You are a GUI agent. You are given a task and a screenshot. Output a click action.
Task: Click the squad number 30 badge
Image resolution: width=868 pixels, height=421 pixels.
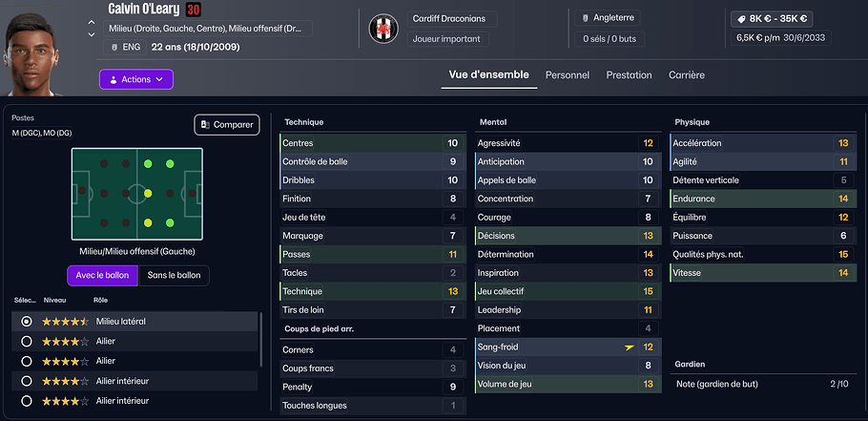click(193, 10)
